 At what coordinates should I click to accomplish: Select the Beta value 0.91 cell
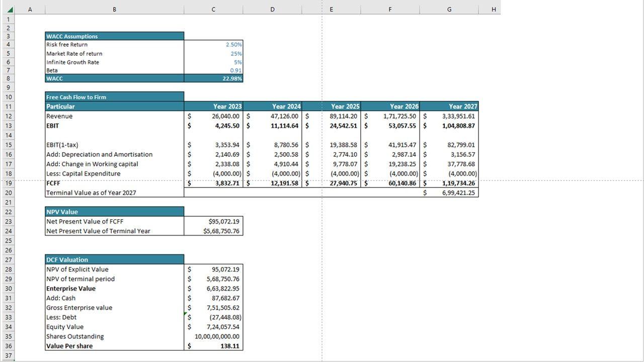(213, 70)
